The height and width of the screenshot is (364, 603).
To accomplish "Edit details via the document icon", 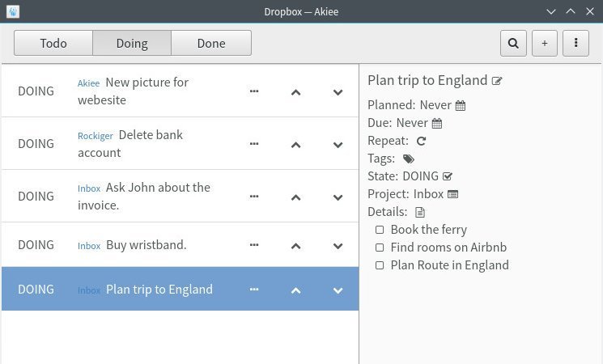I will (x=420, y=212).
